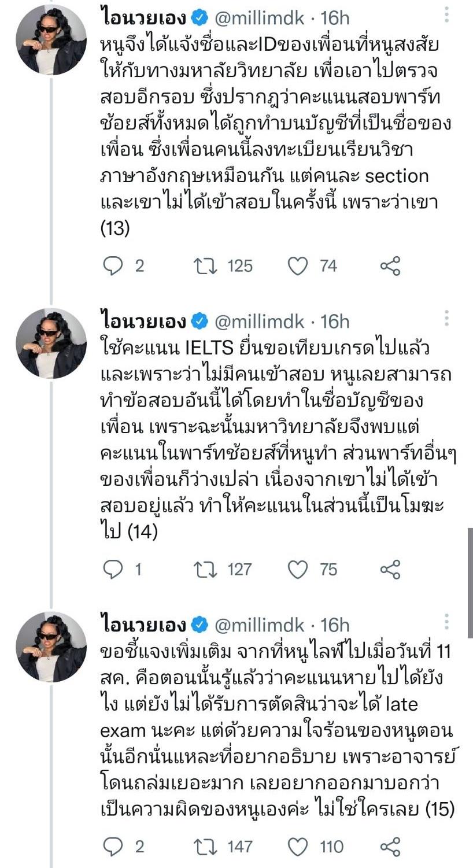473x868 pixels.
Task: Reply to the tweet numbered (15)
Action: tap(114, 847)
